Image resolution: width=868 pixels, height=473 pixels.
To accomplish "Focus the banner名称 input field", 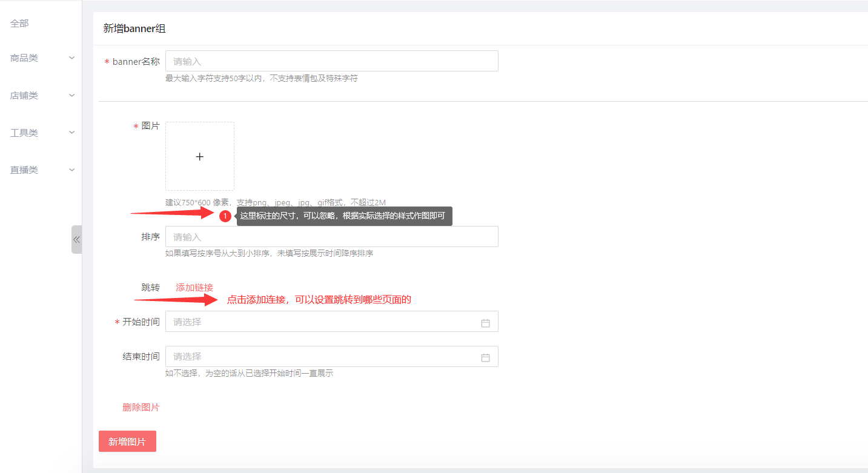I will click(331, 61).
